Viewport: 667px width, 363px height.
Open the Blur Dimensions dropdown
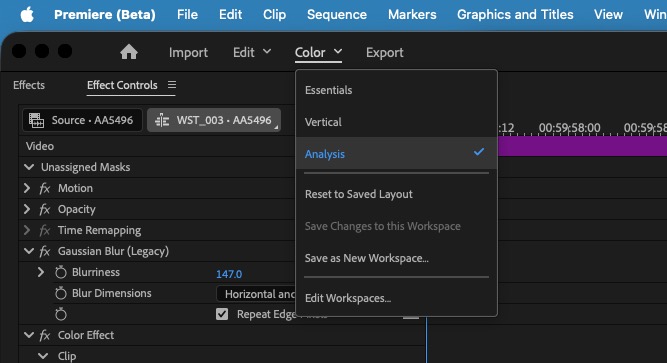256,294
